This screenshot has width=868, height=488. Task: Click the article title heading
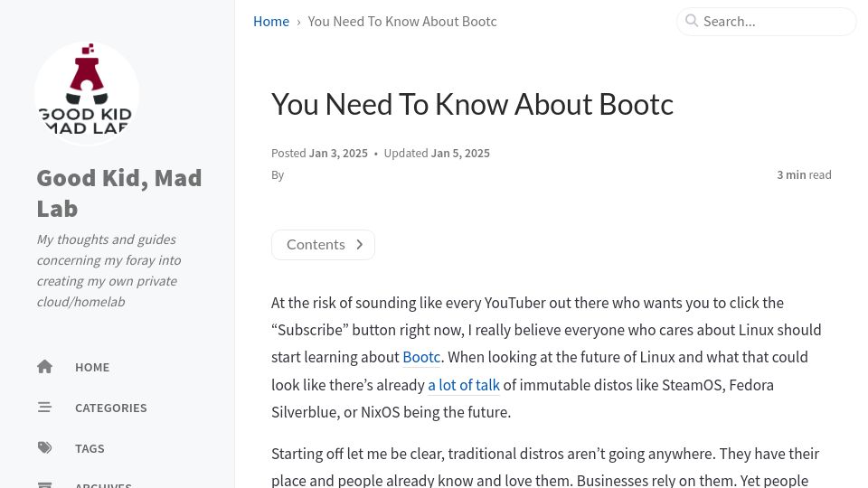472,104
